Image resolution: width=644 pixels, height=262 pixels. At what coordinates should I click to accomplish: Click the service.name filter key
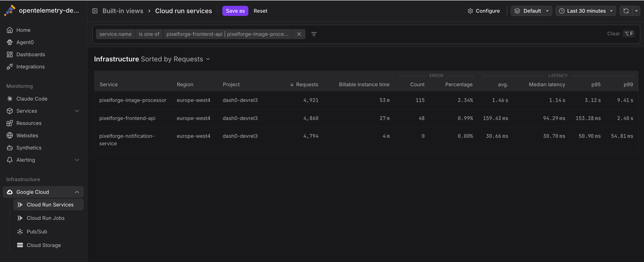point(115,34)
